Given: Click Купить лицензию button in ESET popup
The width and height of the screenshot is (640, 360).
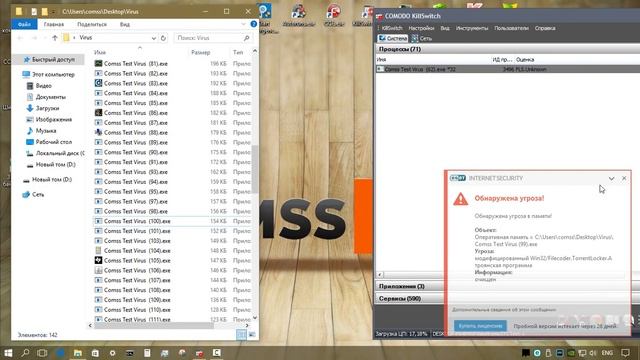Looking at the screenshot, I should pos(480,326).
